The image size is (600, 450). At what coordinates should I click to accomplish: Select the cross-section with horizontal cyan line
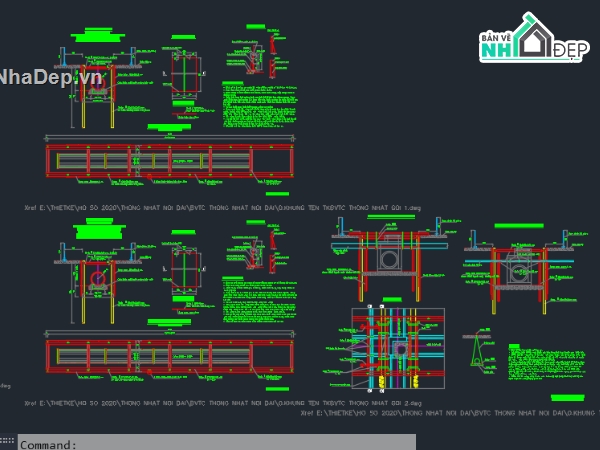click(x=519, y=272)
